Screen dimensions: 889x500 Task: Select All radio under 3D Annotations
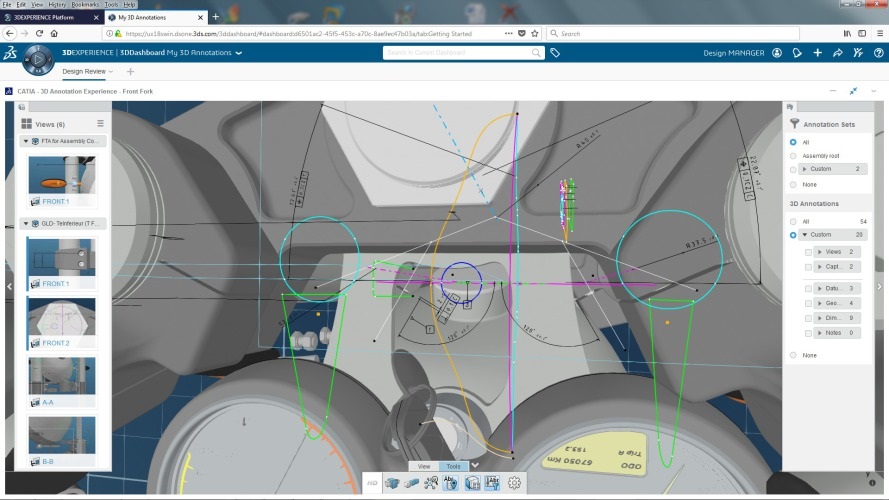pyautogui.click(x=794, y=221)
